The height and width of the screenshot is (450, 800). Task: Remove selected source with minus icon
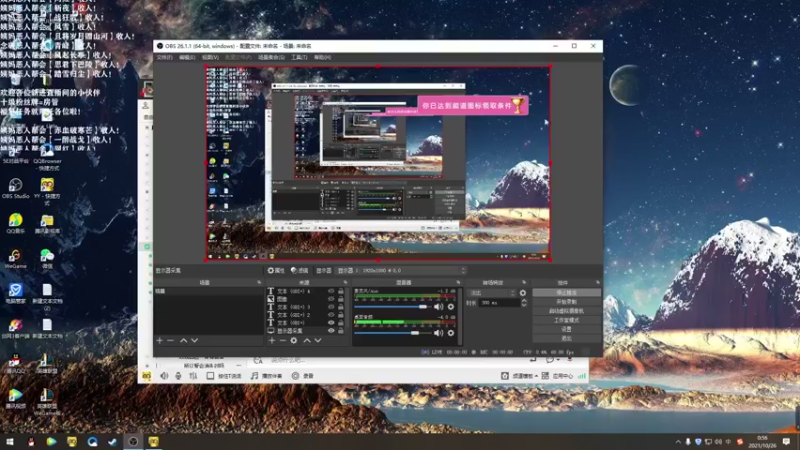(283, 340)
